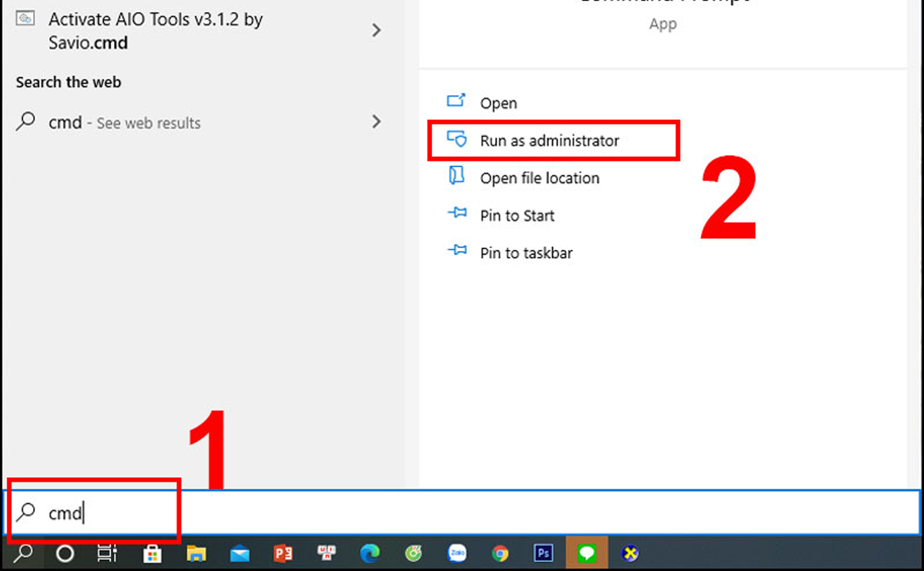Image resolution: width=924 pixels, height=571 pixels.
Task: Open Photoshop from the taskbar
Action: tap(544, 553)
